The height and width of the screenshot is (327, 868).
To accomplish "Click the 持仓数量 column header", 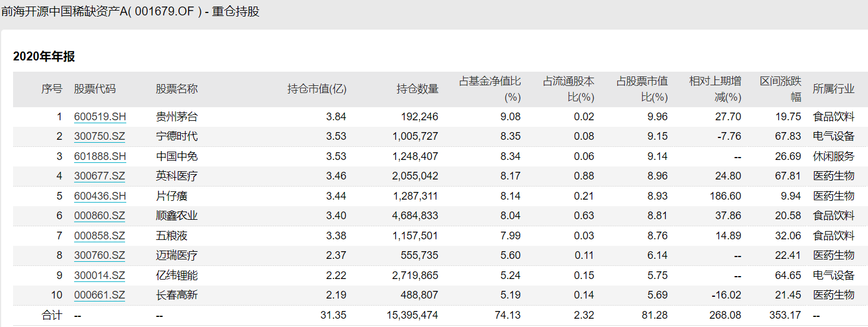I will click(x=417, y=89).
